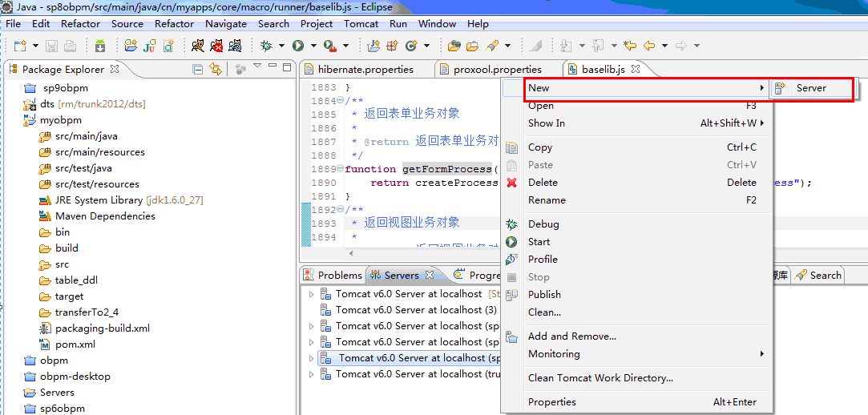
Task: Select the obpm-desktop project
Action: tap(67, 377)
